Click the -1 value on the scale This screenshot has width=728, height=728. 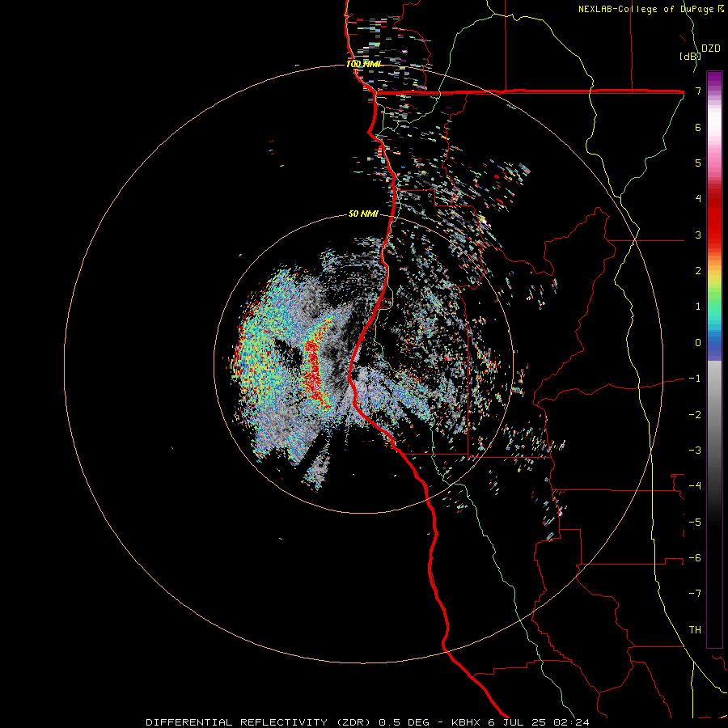click(695, 379)
